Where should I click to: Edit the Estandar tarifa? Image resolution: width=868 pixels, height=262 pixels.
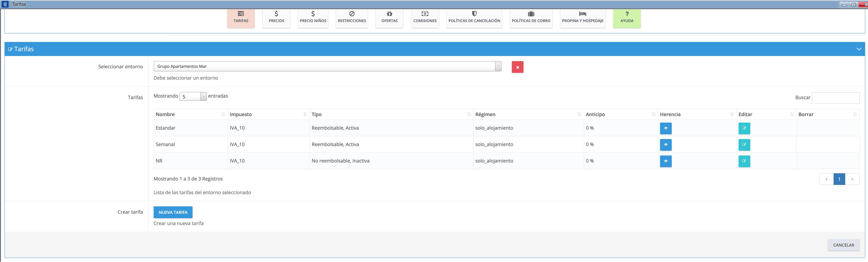(x=744, y=128)
